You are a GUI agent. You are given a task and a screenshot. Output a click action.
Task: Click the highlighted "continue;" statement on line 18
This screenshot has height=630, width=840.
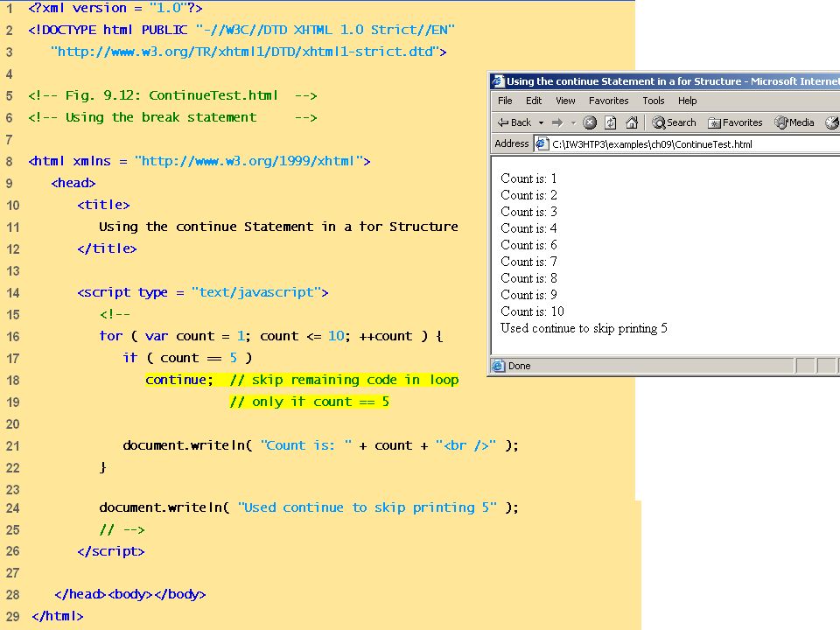[x=179, y=380]
